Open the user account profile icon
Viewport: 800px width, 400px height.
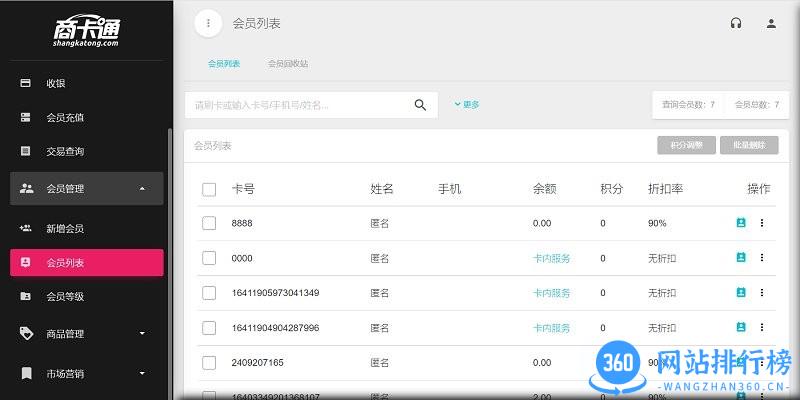coord(771,23)
